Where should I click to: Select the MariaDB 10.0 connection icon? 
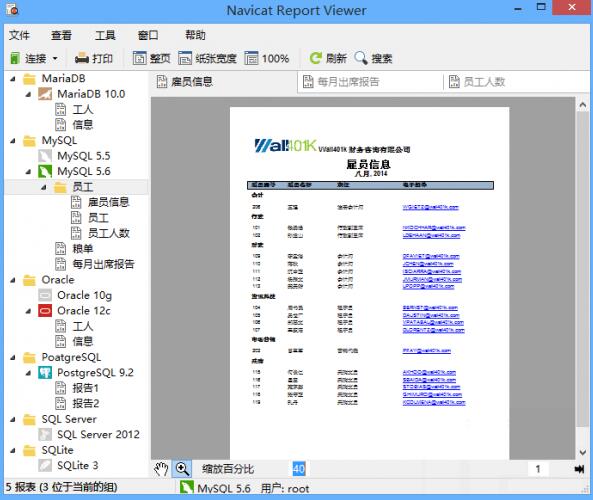coord(45,94)
